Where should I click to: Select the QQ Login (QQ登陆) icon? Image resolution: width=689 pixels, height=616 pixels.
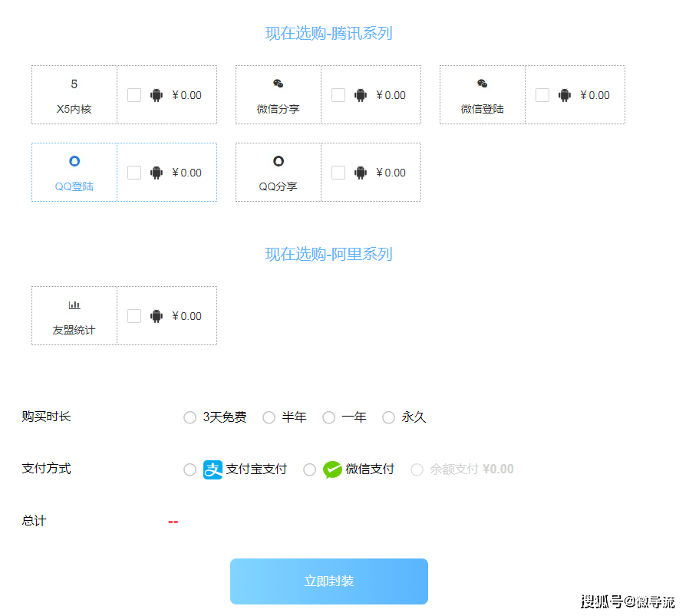(x=74, y=161)
